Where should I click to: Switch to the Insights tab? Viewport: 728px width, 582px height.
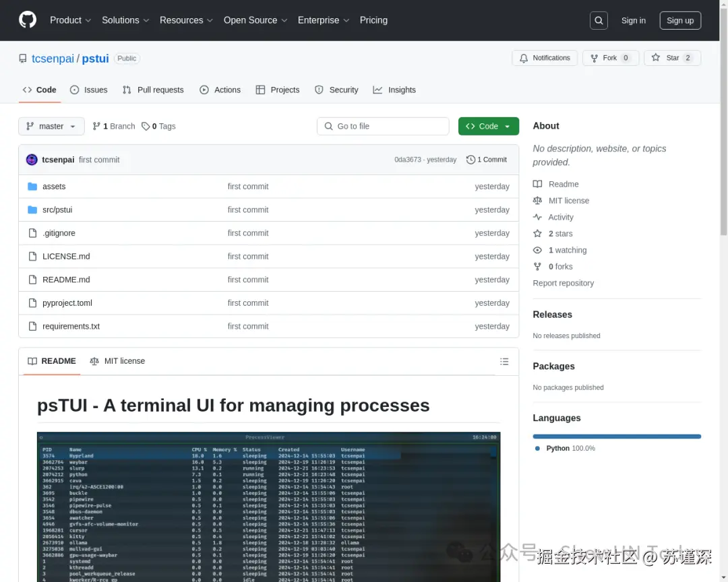[394, 90]
